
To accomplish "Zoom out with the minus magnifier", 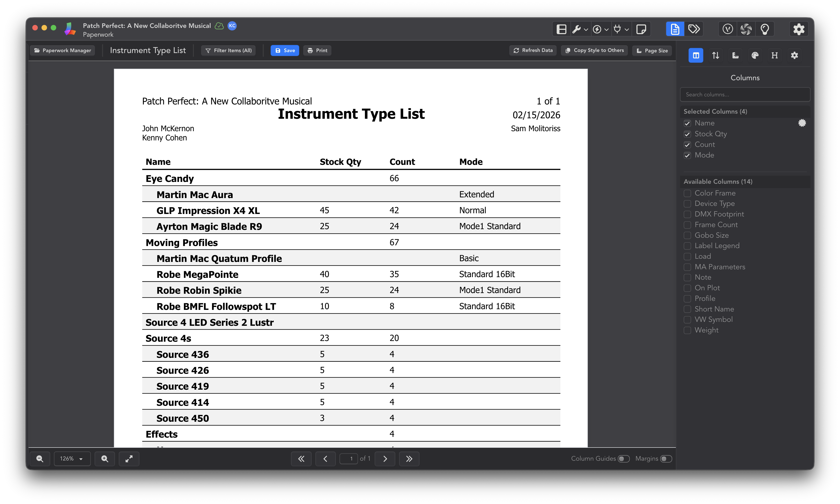I will pyautogui.click(x=40, y=459).
